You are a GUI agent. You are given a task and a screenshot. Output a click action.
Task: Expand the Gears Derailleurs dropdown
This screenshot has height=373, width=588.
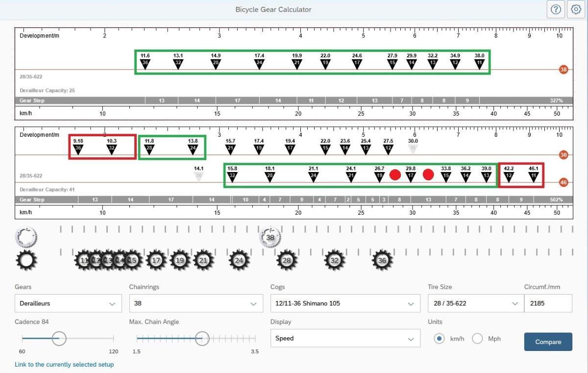click(x=68, y=303)
